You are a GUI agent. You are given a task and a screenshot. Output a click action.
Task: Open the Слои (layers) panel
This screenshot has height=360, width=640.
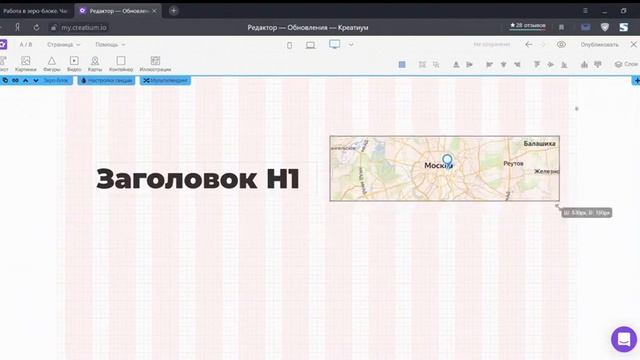[x=626, y=64]
